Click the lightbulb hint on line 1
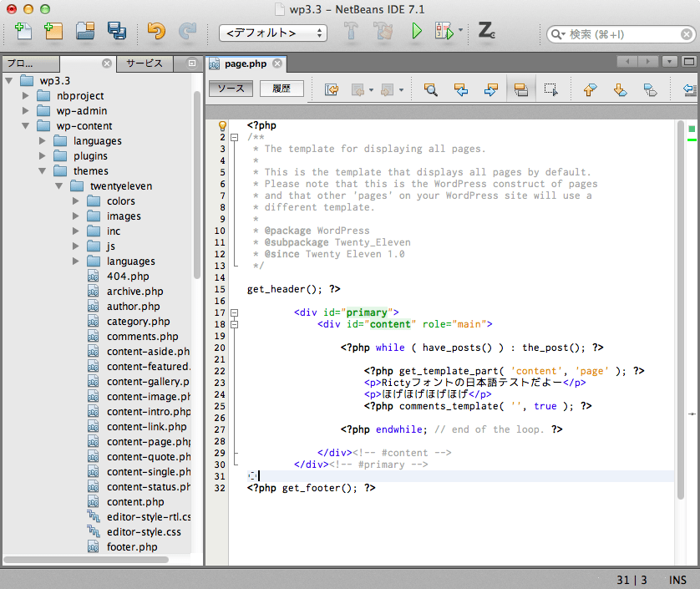This screenshot has width=700, height=589. point(222,126)
